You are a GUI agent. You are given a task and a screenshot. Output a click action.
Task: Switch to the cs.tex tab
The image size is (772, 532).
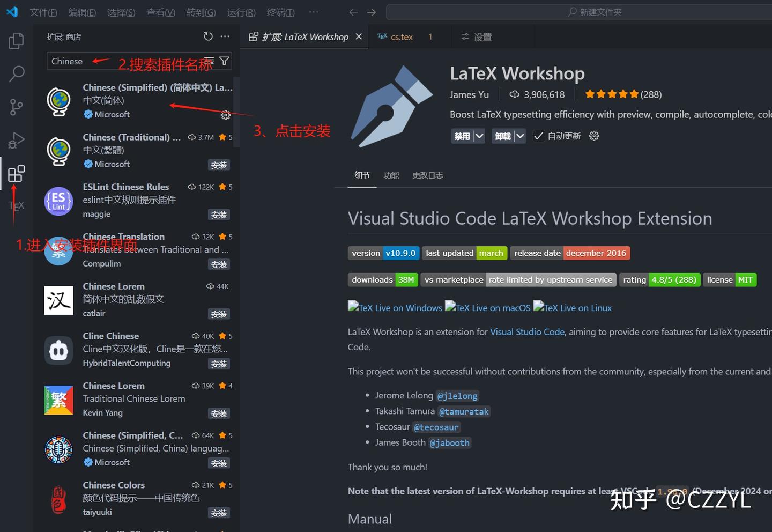point(401,36)
